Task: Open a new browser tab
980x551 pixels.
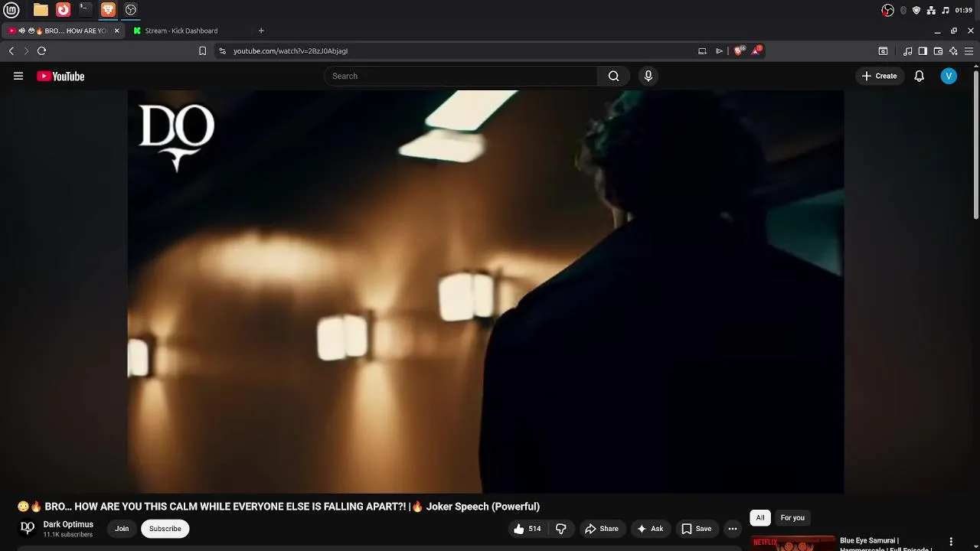Action: click(261, 31)
